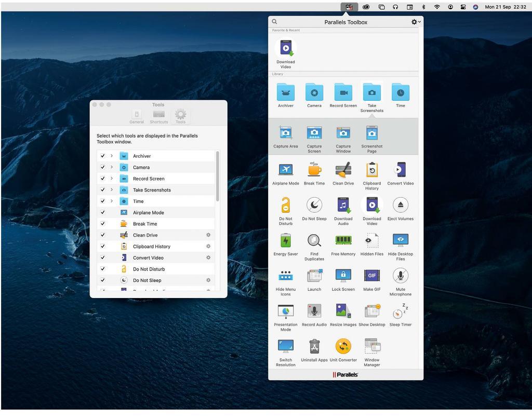The height and width of the screenshot is (419, 532).
Task: Open Clipboard History settings gear in list
Action: 208,246
